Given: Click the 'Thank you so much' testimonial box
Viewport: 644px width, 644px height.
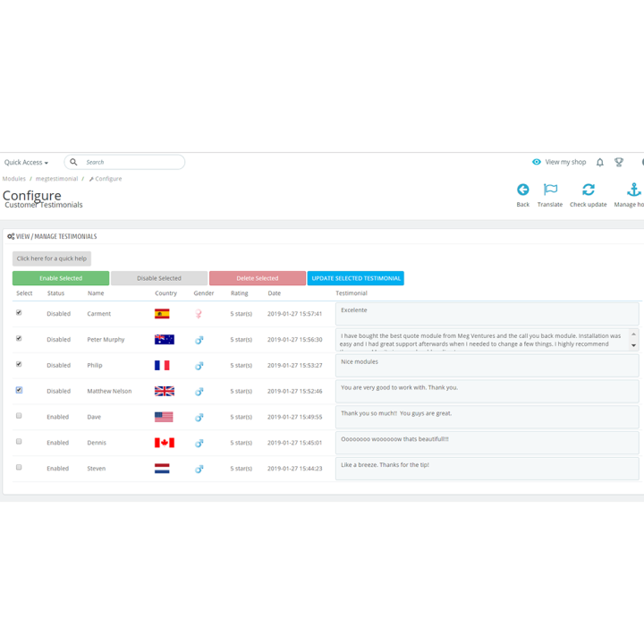Looking at the screenshot, I should point(487,417).
